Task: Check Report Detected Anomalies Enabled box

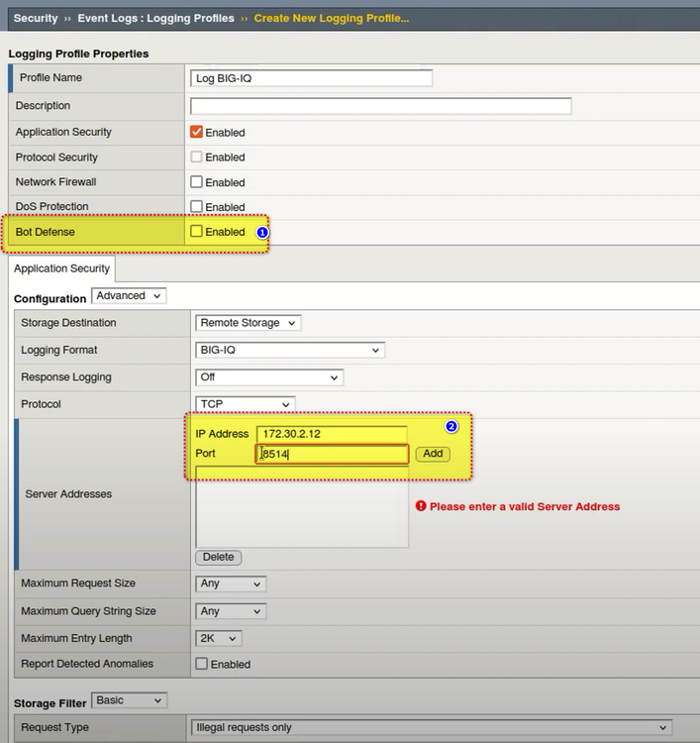Action: pyautogui.click(x=202, y=664)
